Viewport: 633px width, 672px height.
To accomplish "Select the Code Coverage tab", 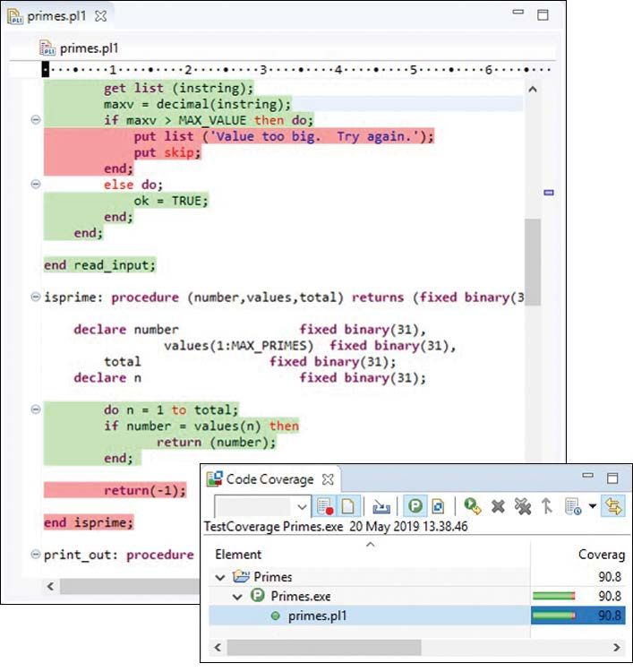I will [x=269, y=479].
